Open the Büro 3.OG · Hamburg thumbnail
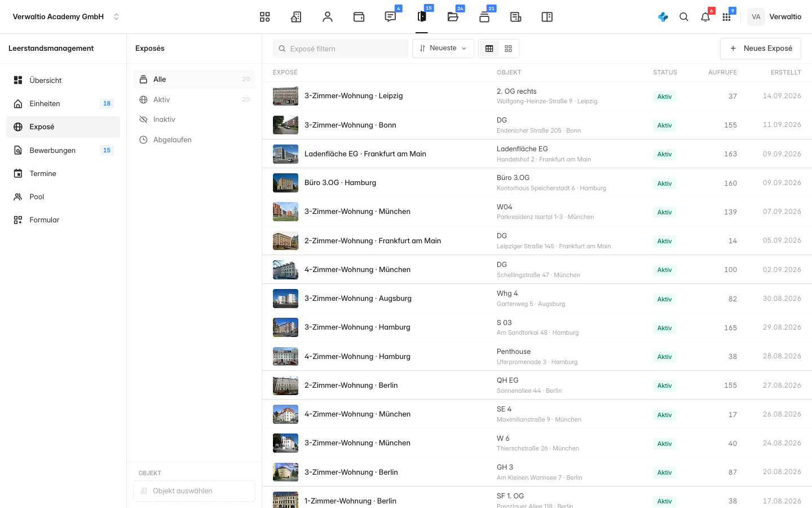This screenshot has width=812, height=508. coord(285,183)
